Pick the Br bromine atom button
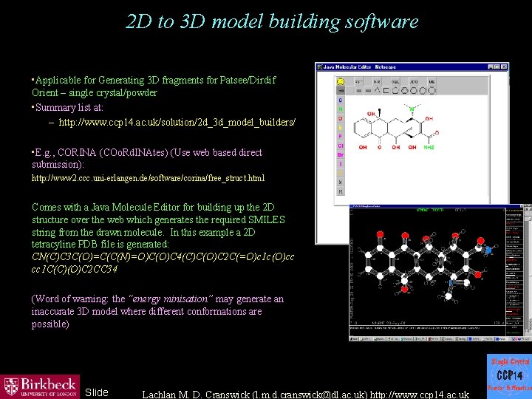 (x=341, y=155)
